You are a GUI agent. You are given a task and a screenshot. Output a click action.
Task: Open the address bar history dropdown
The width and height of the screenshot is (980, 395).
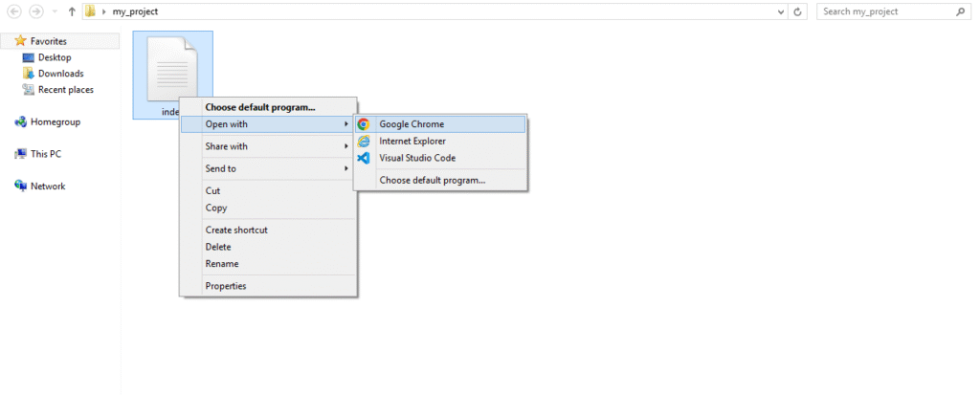click(x=781, y=11)
